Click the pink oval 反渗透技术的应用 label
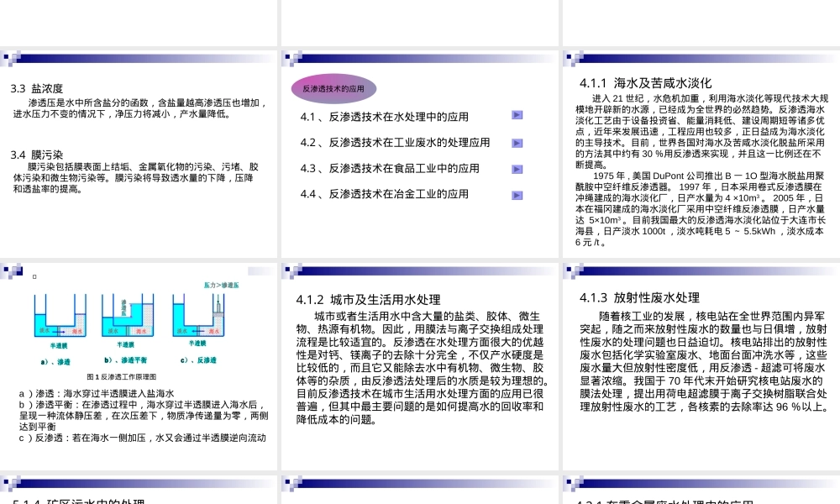This screenshot has height=504, width=840. [333, 89]
